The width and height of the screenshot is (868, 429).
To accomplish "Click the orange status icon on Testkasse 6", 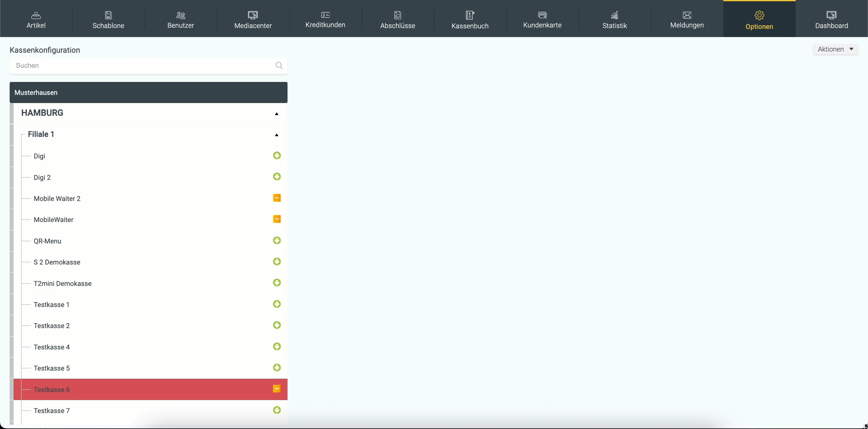I will point(277,389).
